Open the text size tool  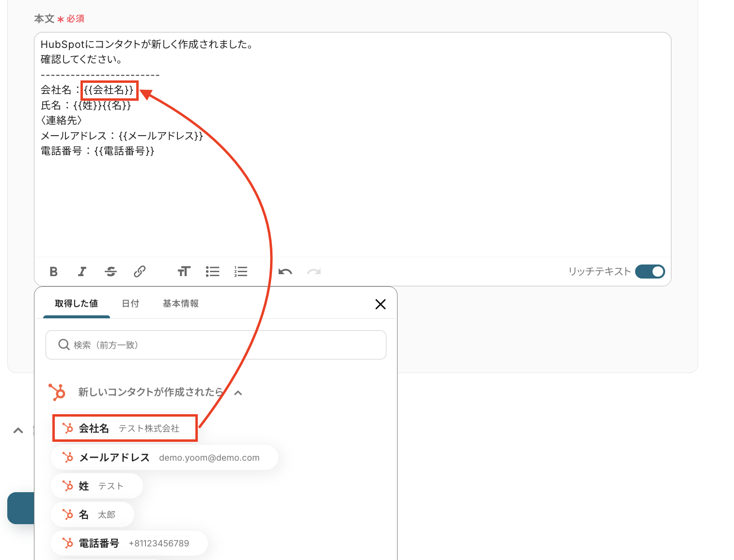coord(184,272)
